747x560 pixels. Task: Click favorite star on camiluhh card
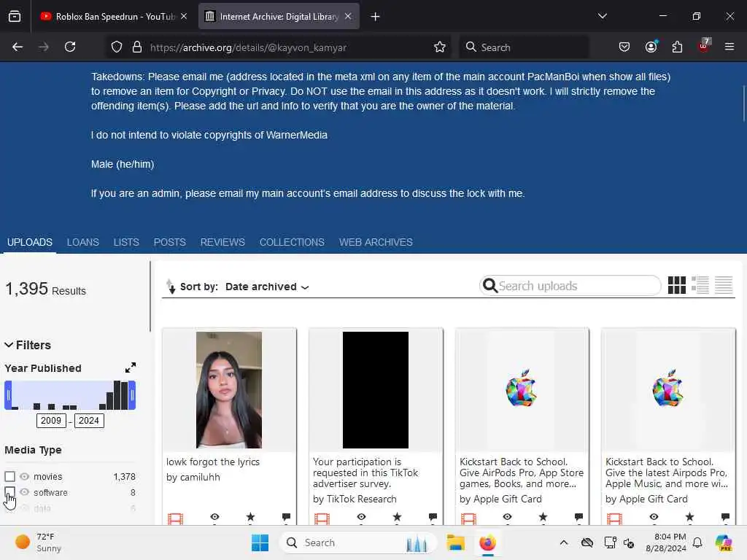pyautogui.click(x=251, y=517)
